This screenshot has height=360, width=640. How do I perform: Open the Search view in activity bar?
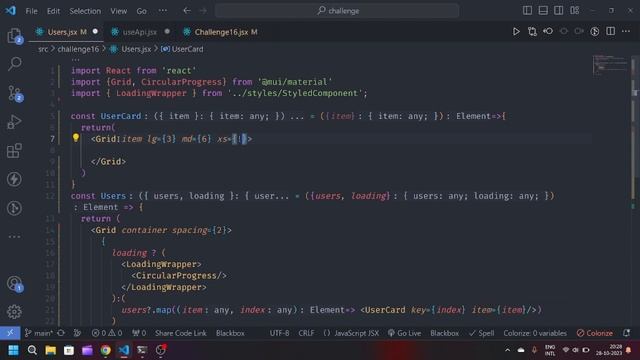pyautogui.click(x=14, y=64)
